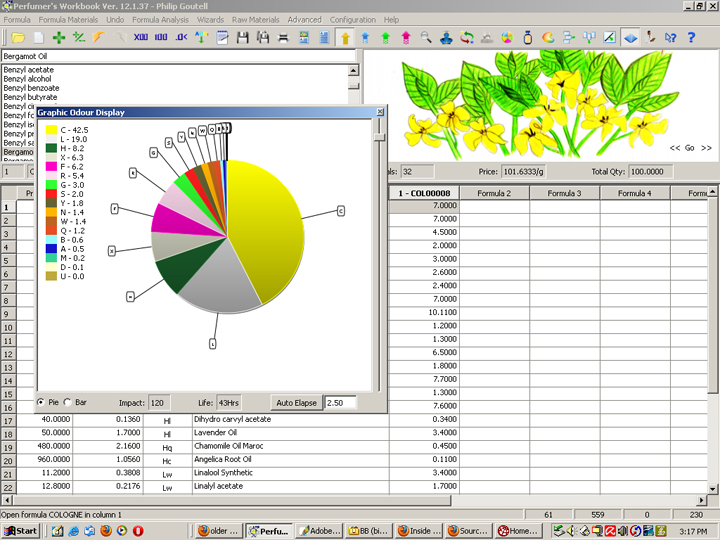This screenshot has height=540, width=720.
Task: Click the magnifying glass search icon
Action: pos(427,37)
